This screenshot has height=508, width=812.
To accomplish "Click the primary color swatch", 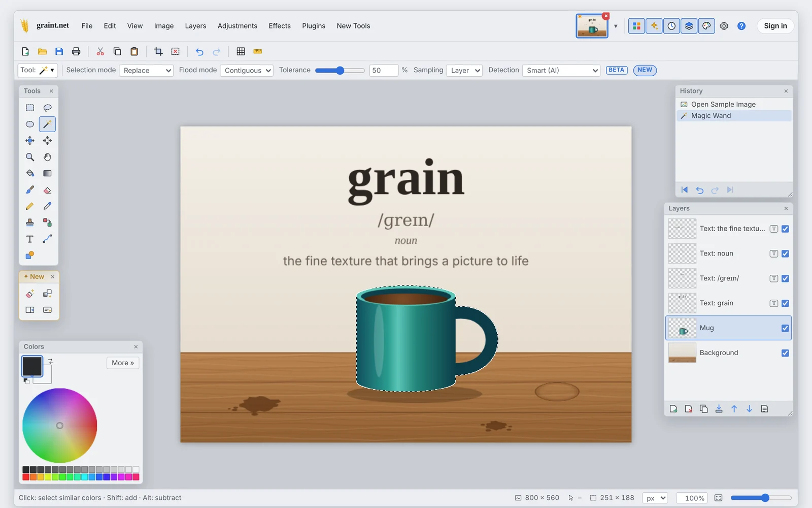I will point(32,366).
